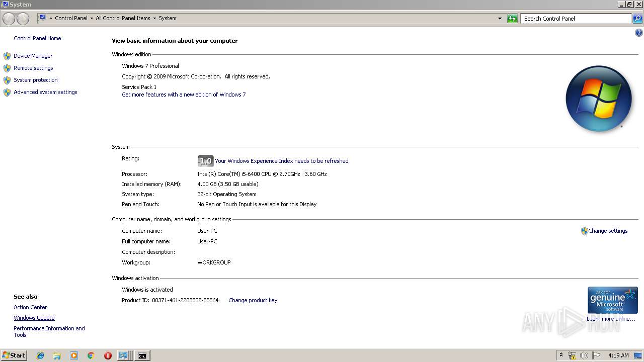The width and height of the screenshot is (644, 362).
Task: Open Advanced system settings link
Action: pyautogui.click(x=45, y=92)
